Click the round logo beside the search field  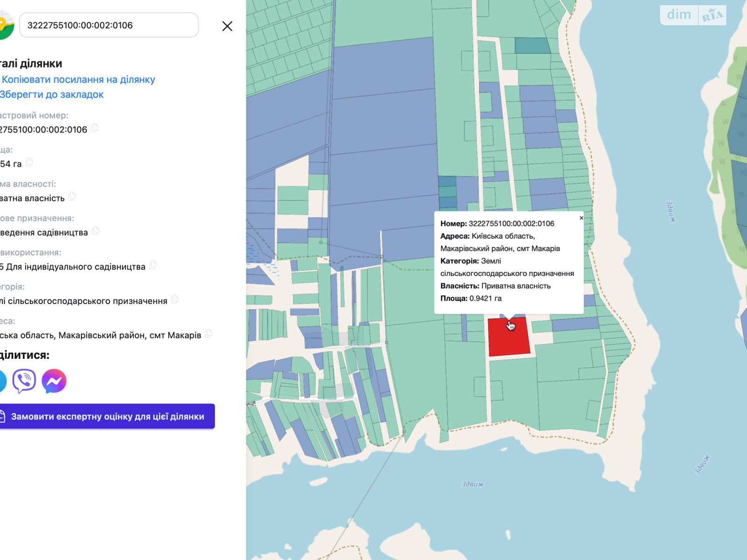[5, 25]
